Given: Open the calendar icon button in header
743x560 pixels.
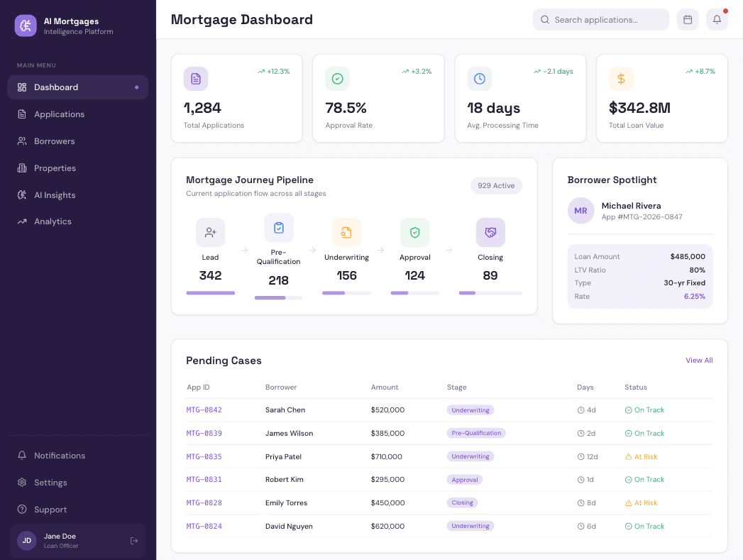Looking at the screenshot, I should click(x=688, y=19).
